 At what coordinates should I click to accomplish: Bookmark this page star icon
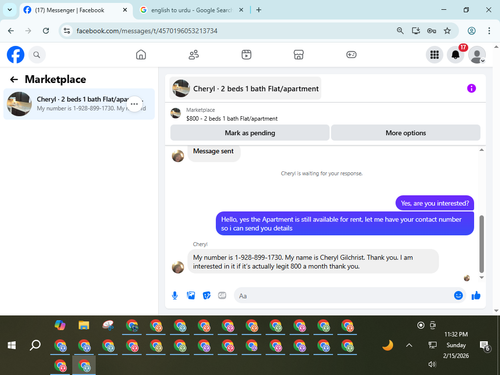click(x=447, y=31)
